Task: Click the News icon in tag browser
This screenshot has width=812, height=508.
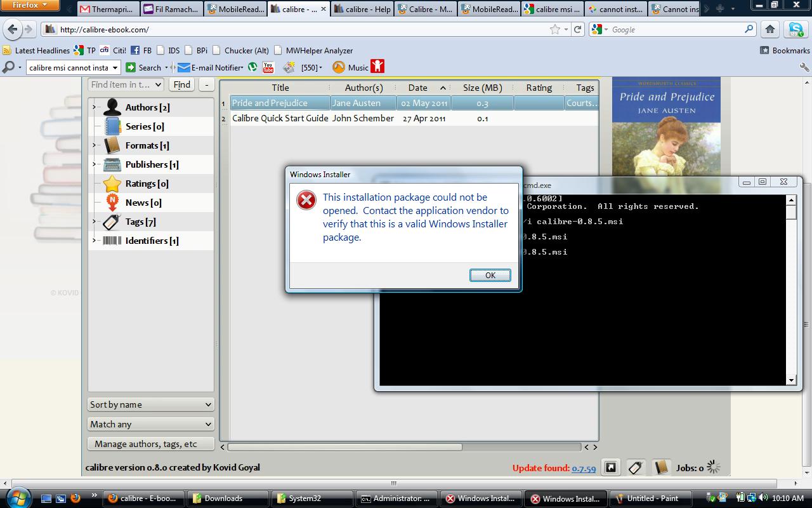Action: click(112, 203)
